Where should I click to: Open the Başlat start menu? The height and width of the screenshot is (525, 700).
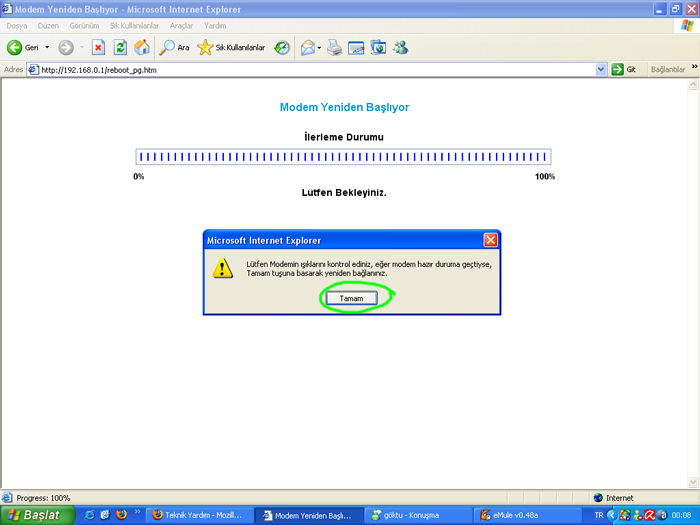point(37,515)
